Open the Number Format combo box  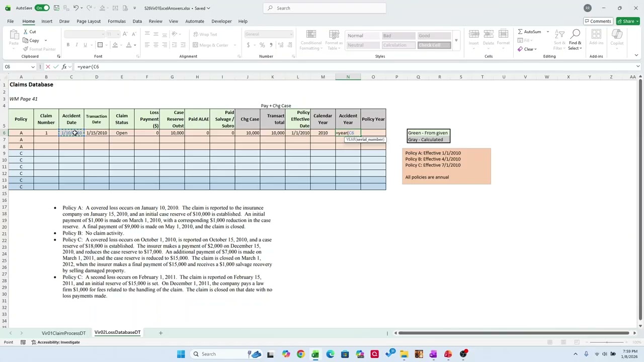pyautogui.click(x=268, y=34)
